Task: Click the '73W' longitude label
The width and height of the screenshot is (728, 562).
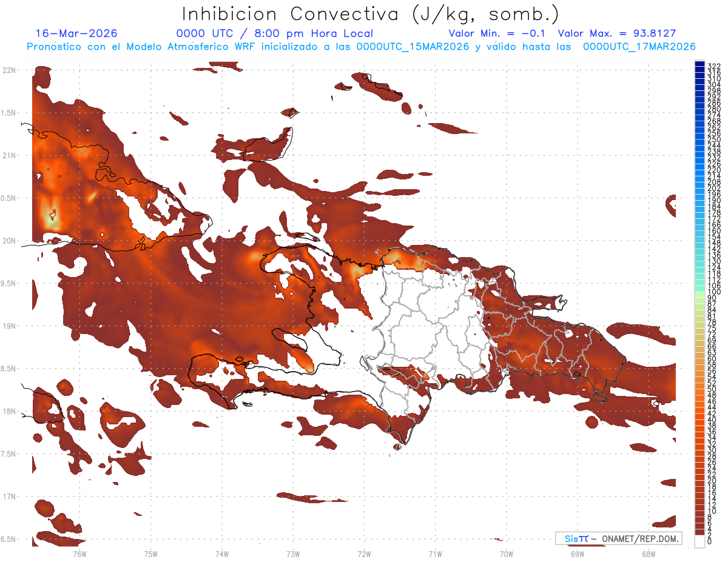Action: tap(293, 553)
